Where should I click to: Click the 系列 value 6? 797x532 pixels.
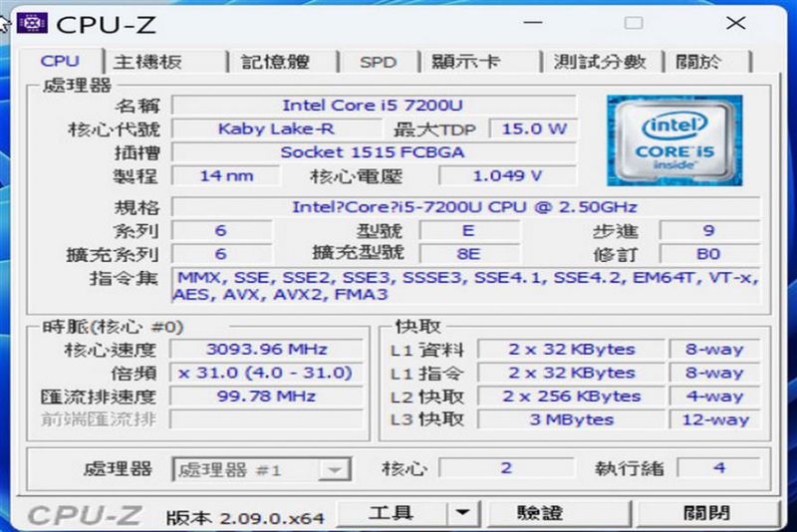pyautogui.click(x=221, y=230)
